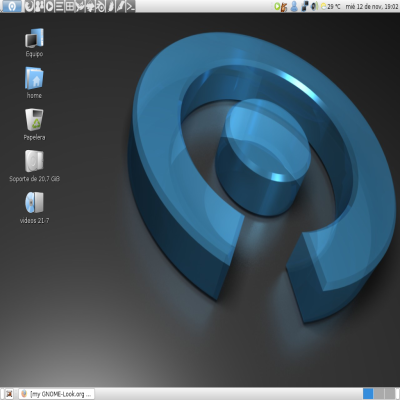Open the orange mascot tray icon
The image size is (400, 400).
coord(284,6)
